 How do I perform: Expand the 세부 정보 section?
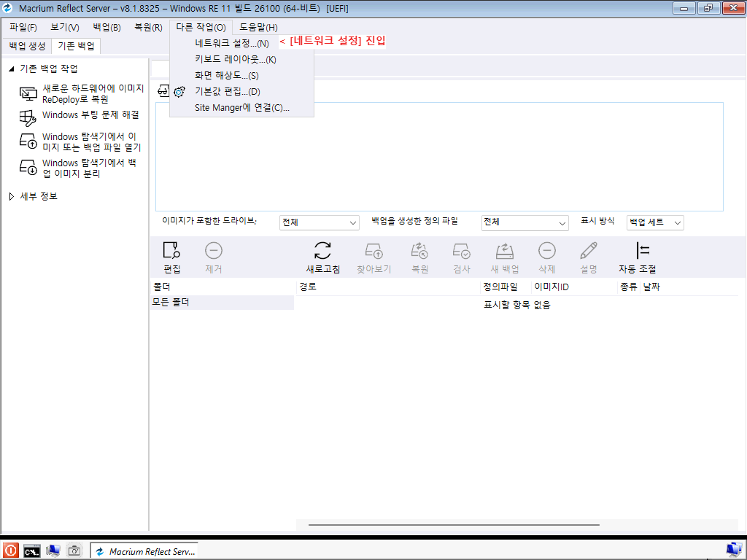12,196
